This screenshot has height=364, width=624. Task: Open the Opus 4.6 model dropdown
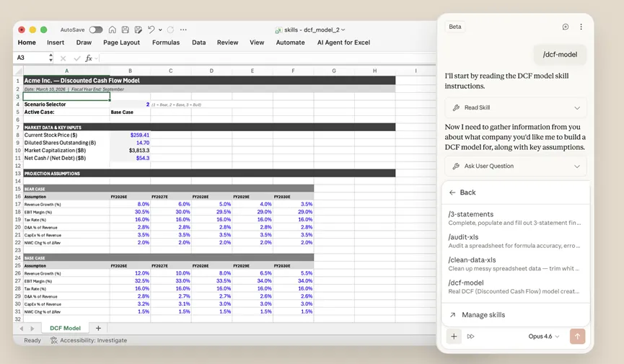[x=544, y=337]
